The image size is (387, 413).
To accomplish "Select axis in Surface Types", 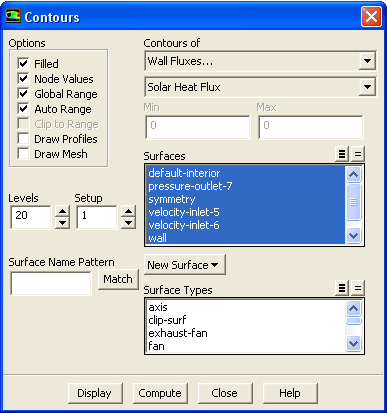I will [246, 307].
